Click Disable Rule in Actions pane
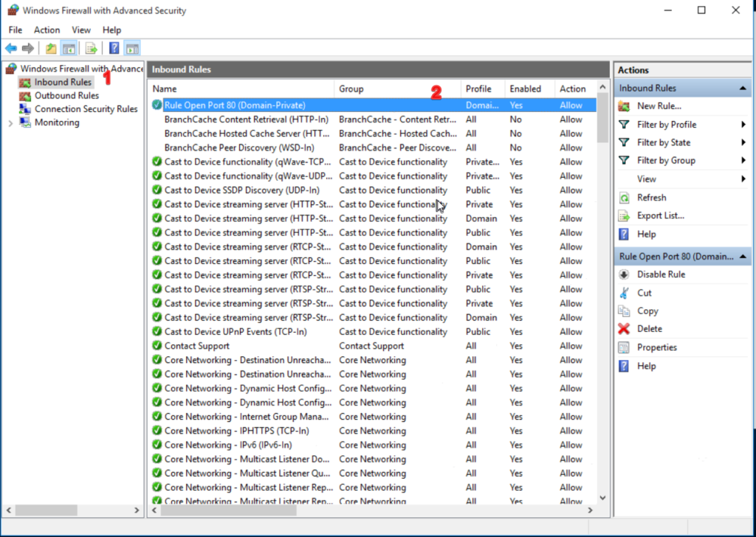 [661, 274]
